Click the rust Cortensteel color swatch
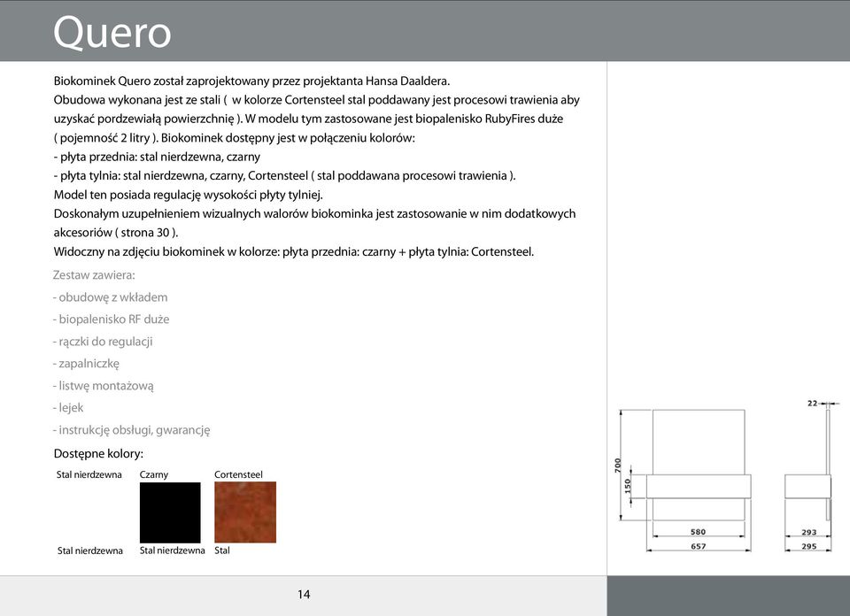850x616 pixels. click(245, 512)
